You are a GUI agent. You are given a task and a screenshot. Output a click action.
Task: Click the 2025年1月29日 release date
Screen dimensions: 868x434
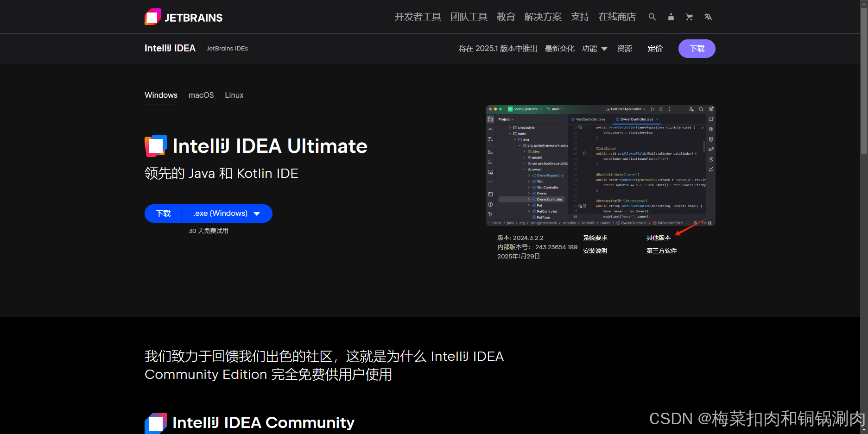pyautogui.click(x=519, y=256)
